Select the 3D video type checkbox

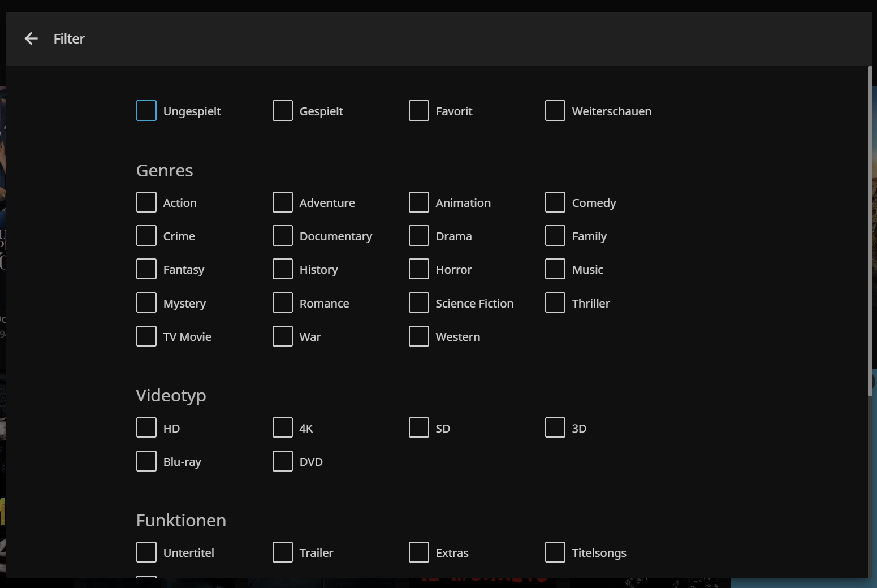coord(555,428)
